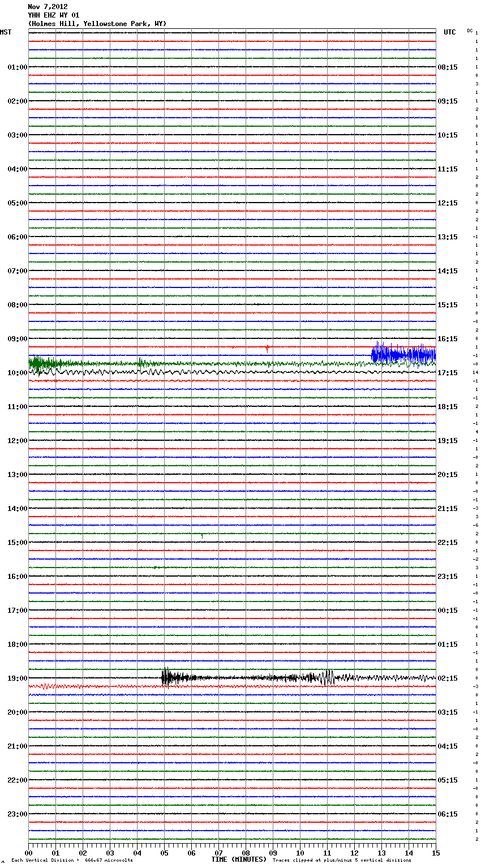
Task: Click the 03:15 UTC label
Action: 448,712
